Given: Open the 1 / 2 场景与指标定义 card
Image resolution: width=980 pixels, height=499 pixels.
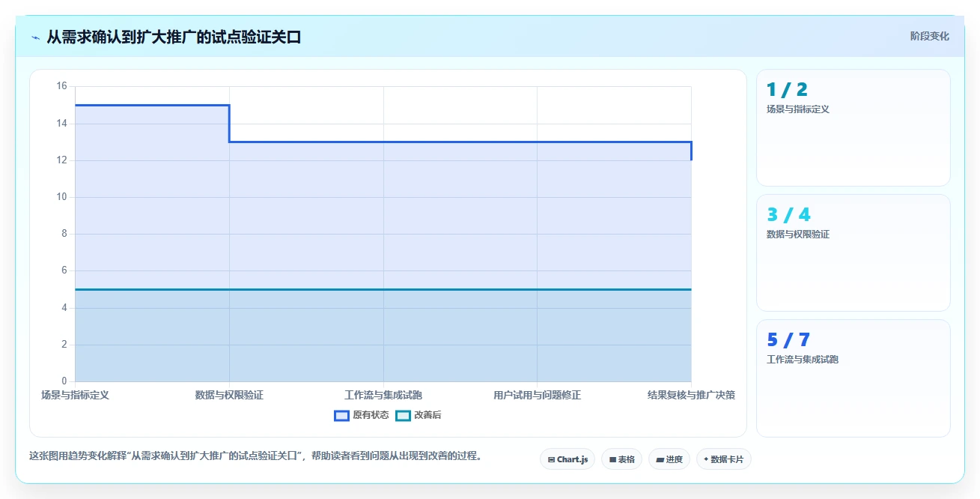Looking at the screenshot, I should coord(853,127).
